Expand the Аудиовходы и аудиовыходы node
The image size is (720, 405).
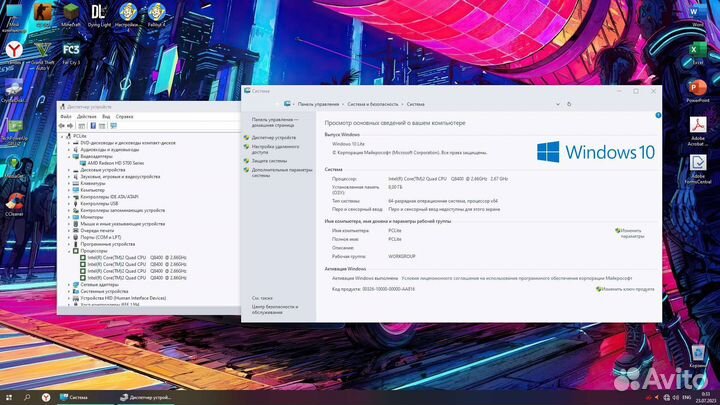point(69,150)
